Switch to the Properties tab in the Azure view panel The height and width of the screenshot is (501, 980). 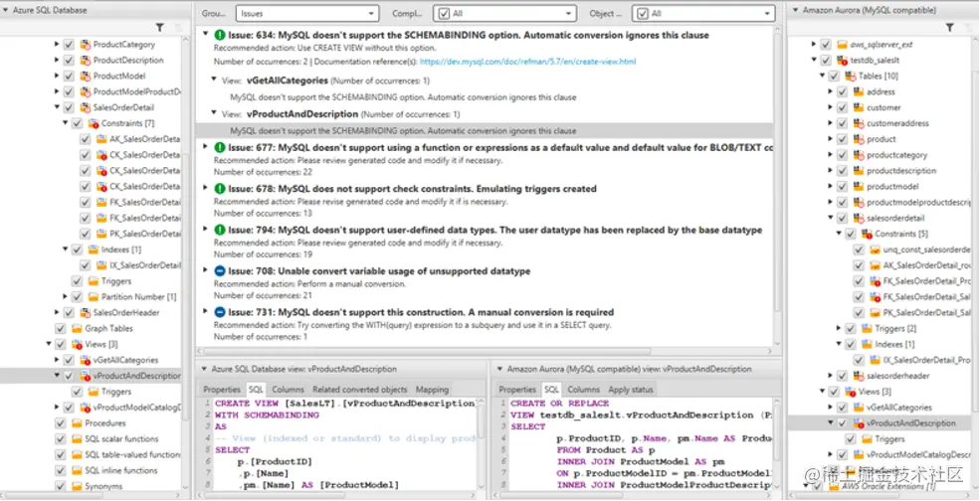[x=222, y=390]
